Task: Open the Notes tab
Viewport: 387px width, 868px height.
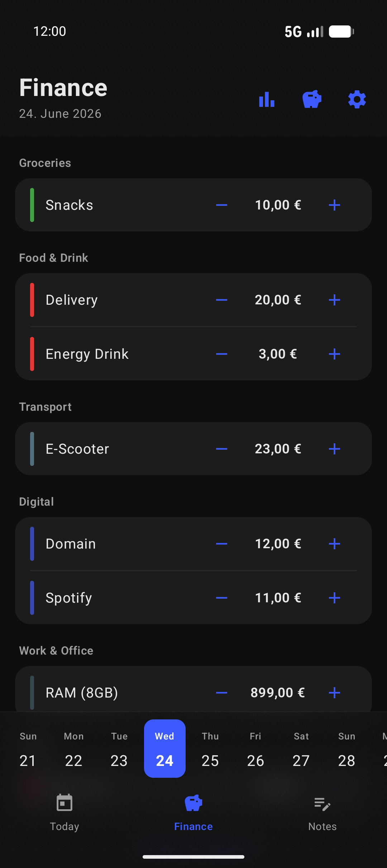Action: [x=322, y=813]
